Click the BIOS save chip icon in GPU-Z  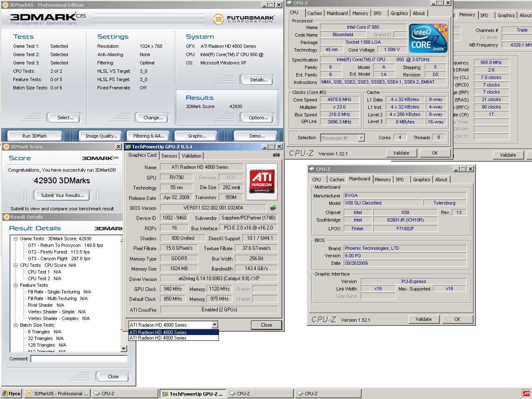pos(273,207)
